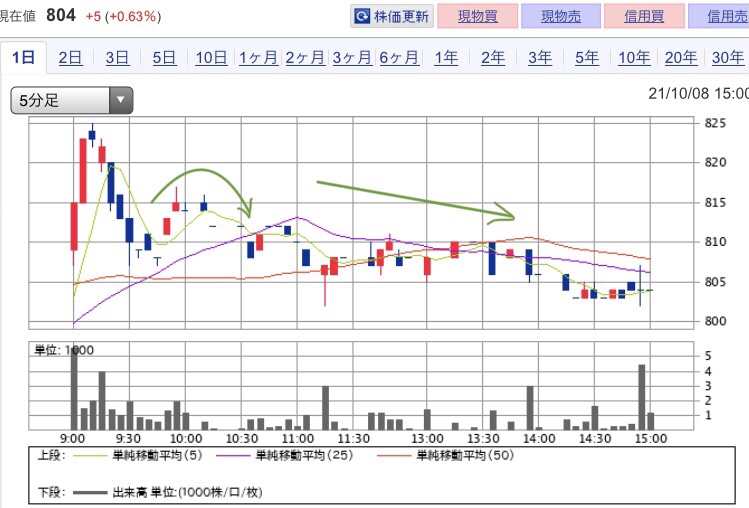749x508 pixels.
Task: Click the 単純移動平均(25) legend entry
Action: [285, 455]
